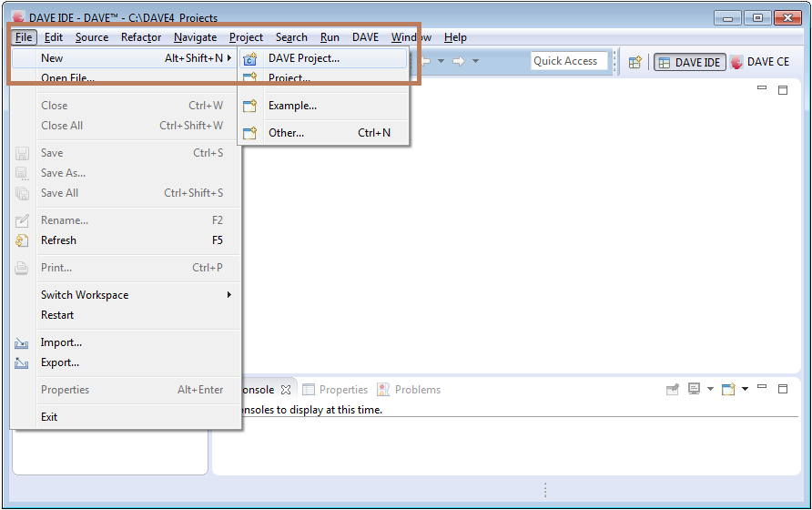Open the Open Console dropdown arrow
Image resolution: width=812 pixels, height=510 pixels.
(x=746, y=389)
